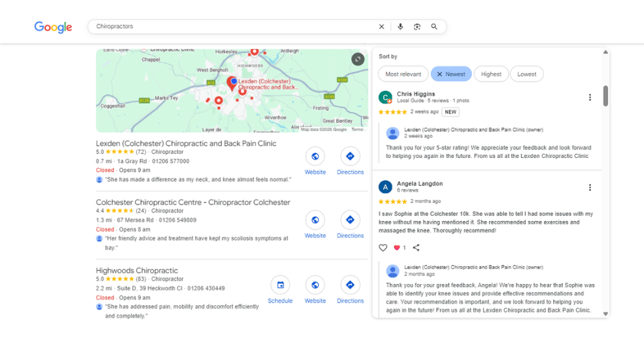The width and height of the screenshot is (644, 343).
Task: Click the magnifier search icon
Action: tap(434, 27)
